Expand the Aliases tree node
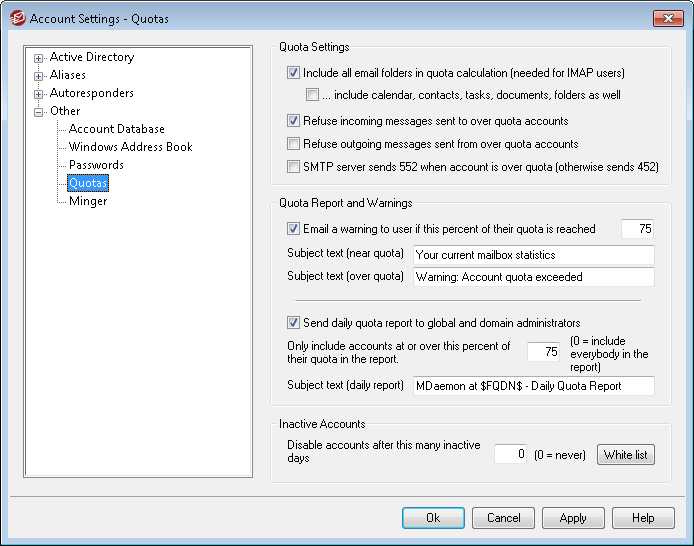The image size is (694, 546). pyautogui.click(x=39, y=76)
